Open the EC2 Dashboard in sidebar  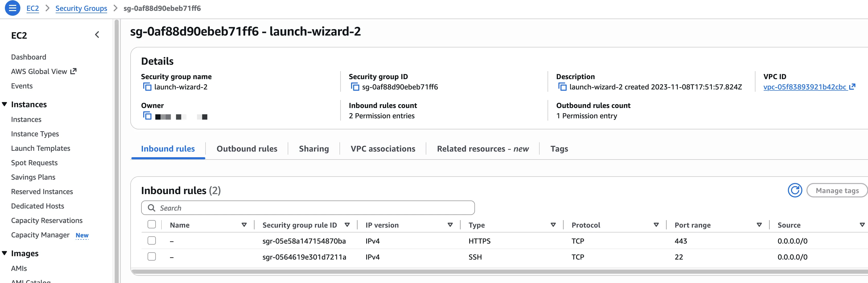29,57
